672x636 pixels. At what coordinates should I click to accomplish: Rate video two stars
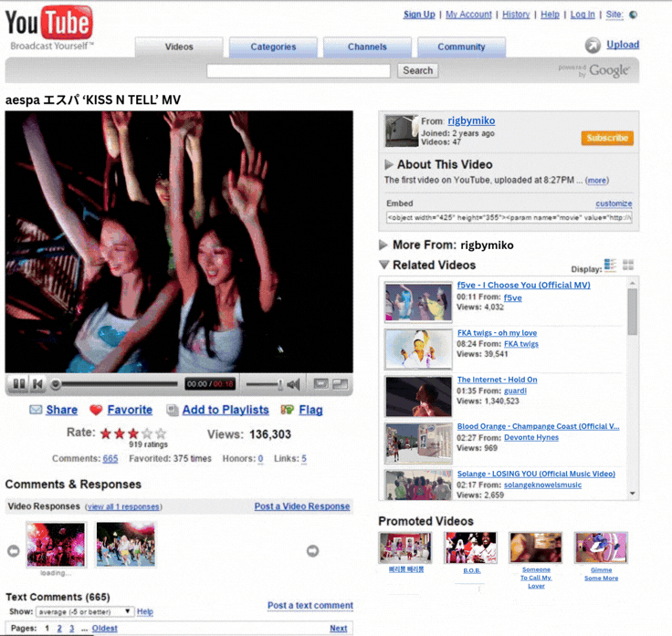120,433
